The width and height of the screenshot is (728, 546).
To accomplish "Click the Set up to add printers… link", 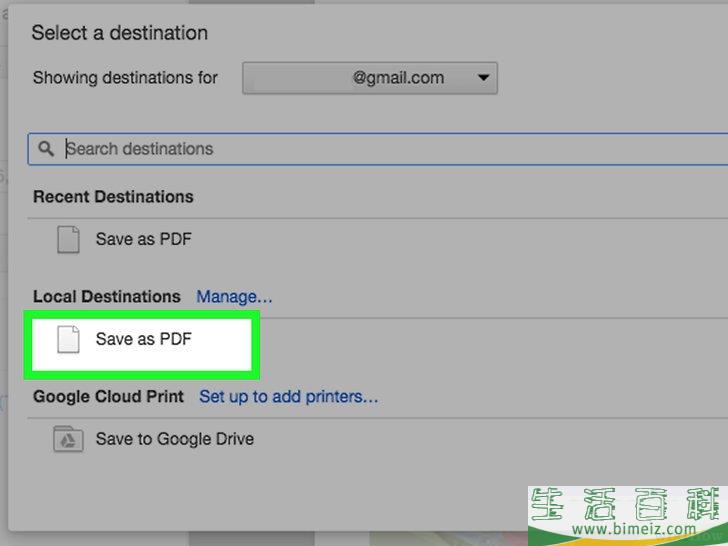I will (288, 396).
